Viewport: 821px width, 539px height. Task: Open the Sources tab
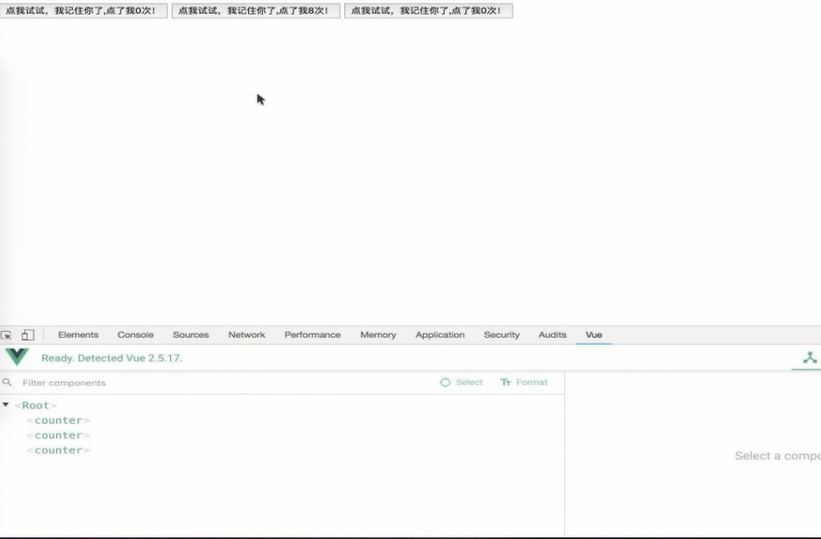(191, 335)
